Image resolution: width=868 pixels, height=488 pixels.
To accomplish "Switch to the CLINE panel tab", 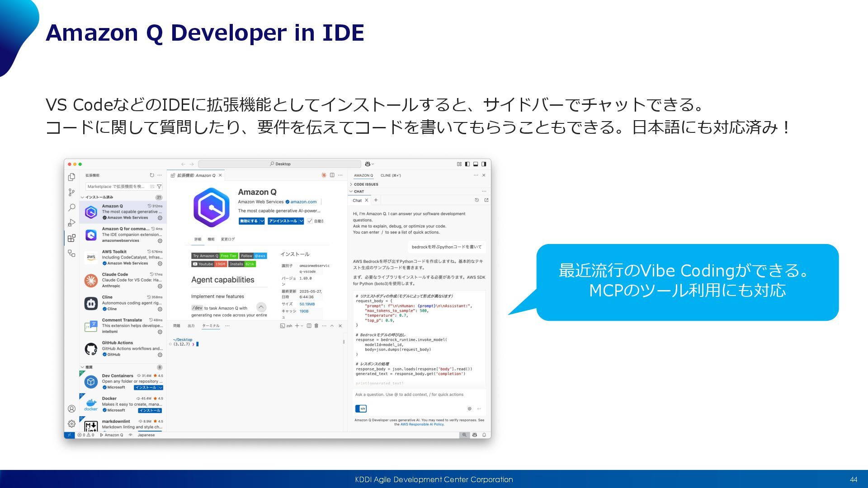I will (x=391, y=175).
